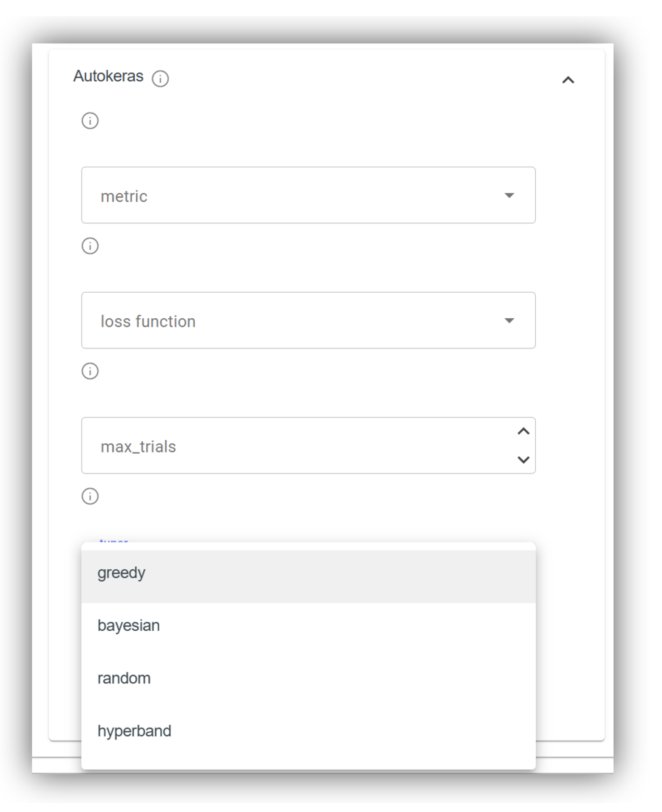The width and height of the screenshot is (662, 812).
Task: Click the info icon beside Autokeras title
Action: coord(160,79)
